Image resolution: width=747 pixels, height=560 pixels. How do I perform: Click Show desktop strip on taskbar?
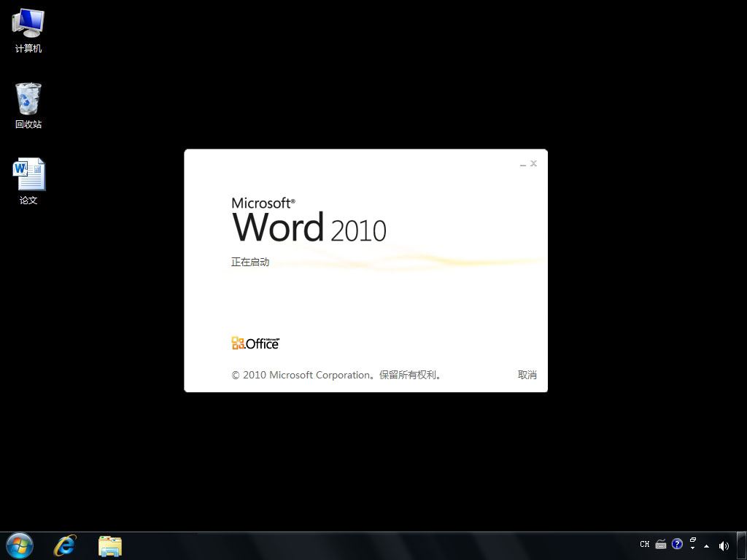pos(741,545)
